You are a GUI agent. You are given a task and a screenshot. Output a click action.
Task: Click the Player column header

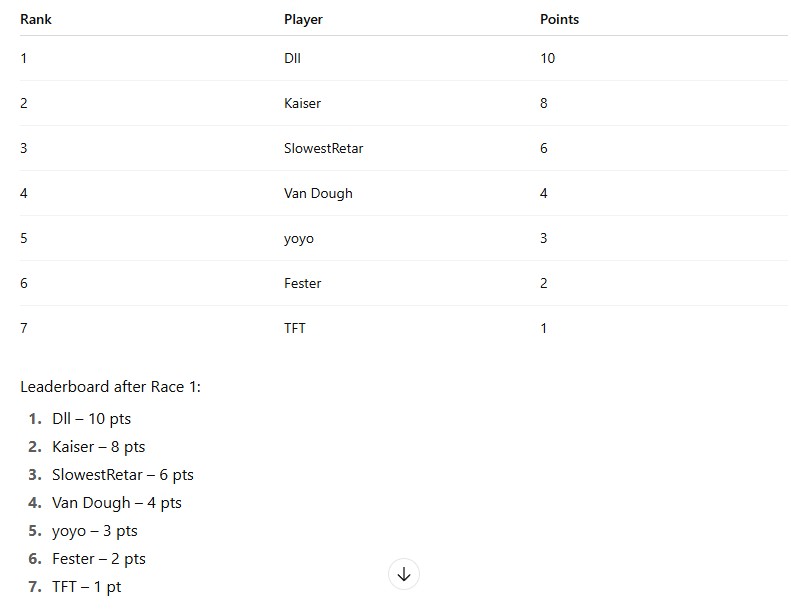(x=303, y=19)
